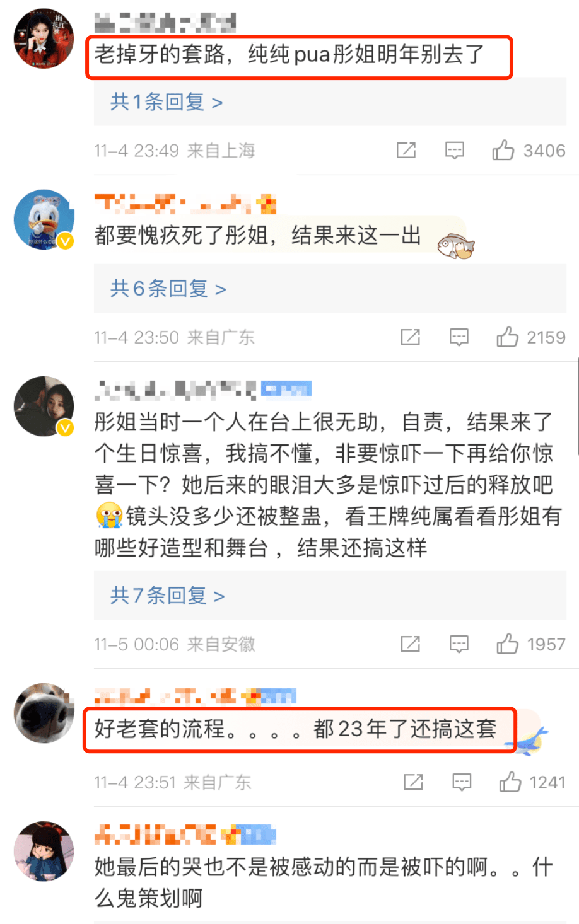Share the comment posted from 安徽
579x924 pixels.
(x=411, y=644)
